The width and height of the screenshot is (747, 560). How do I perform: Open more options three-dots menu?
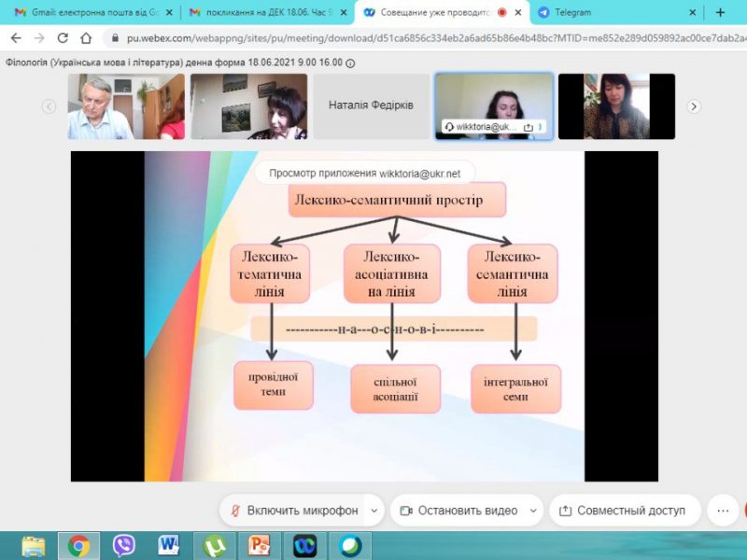click(722, 511)
